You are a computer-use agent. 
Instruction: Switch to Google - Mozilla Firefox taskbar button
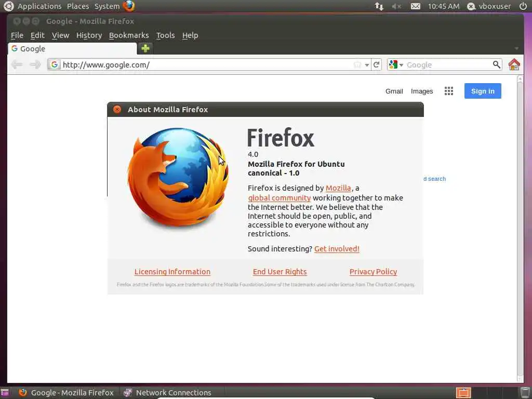66,393
